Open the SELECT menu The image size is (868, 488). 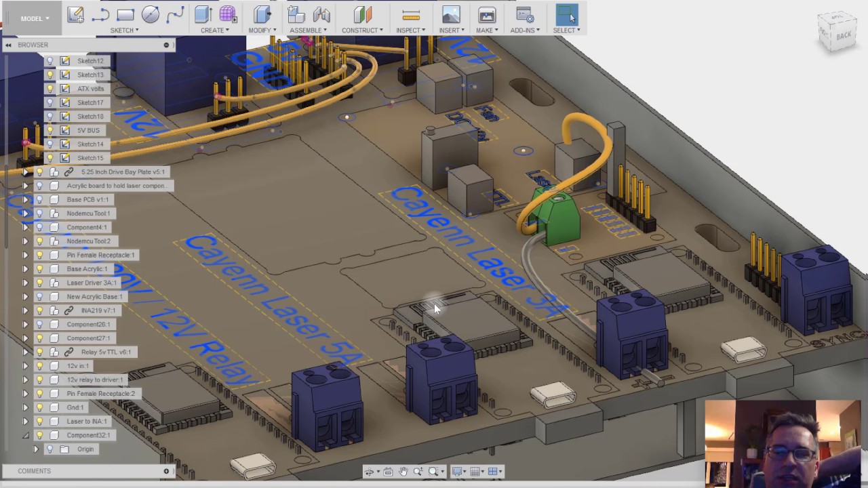pyautogui.click(x=566, y=30)
